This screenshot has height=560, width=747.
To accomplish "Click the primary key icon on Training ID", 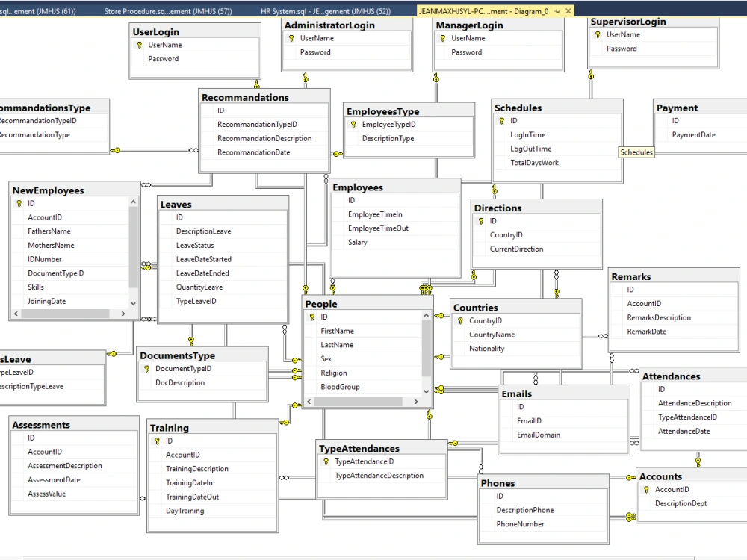I will click(157, 441).
